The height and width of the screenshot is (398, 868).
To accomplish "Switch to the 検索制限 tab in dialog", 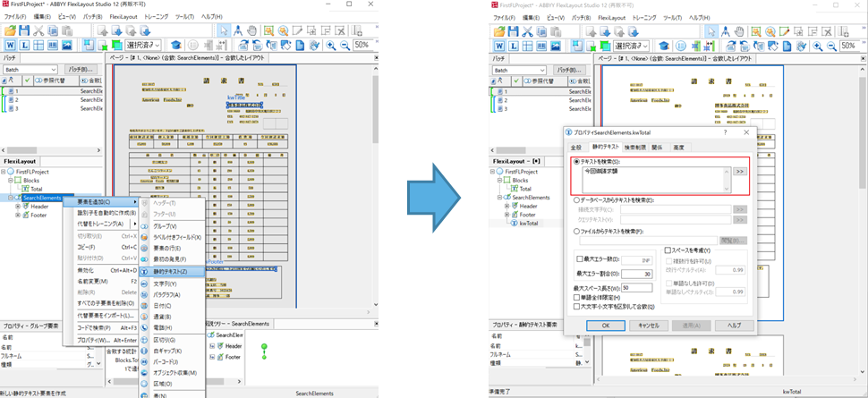I will tap(634, 148).
